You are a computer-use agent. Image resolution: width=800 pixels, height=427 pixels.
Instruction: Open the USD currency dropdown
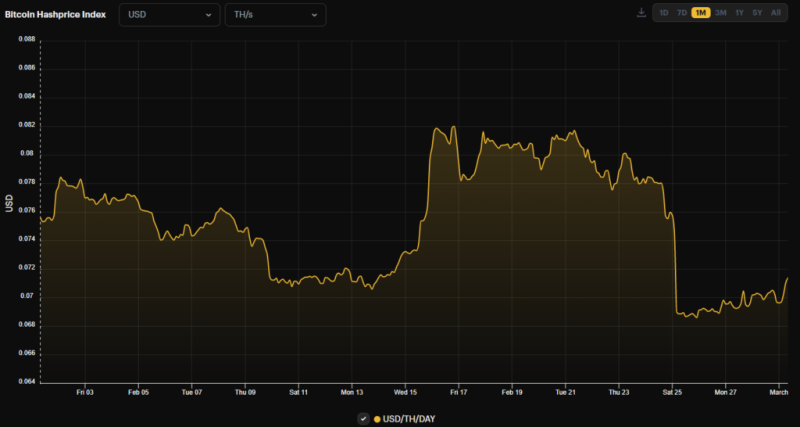[x=169, y=15]
